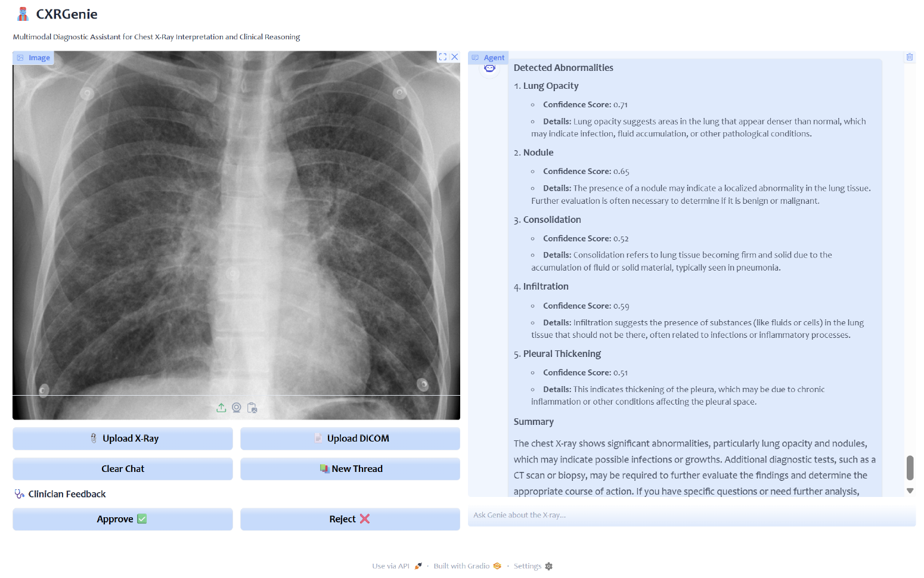The height and width of the screenshot is (578, 924).
Task: Expand the X-ray image to fullscreen
Action: (442, 57)
